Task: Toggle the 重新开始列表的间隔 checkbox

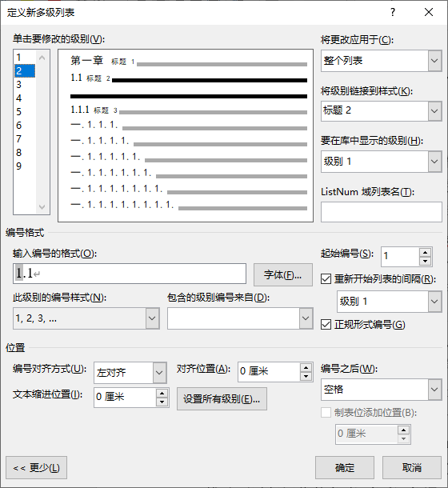Action: (326, 278)
